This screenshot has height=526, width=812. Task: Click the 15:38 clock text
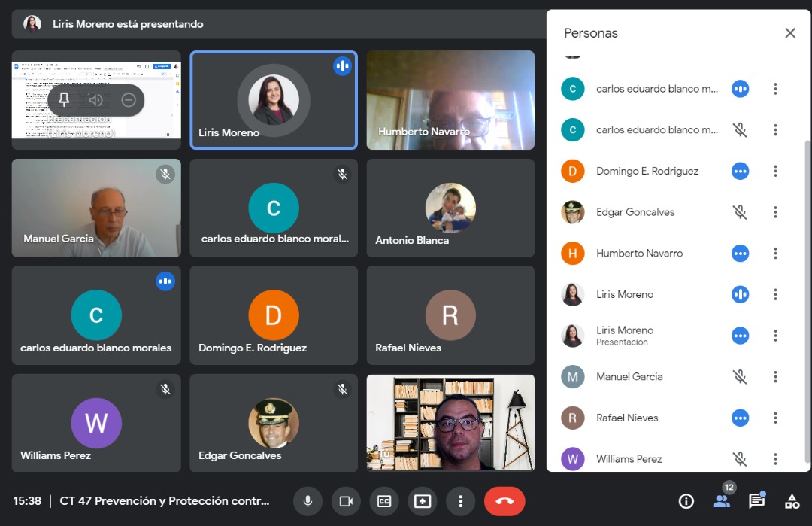point(28,501)
